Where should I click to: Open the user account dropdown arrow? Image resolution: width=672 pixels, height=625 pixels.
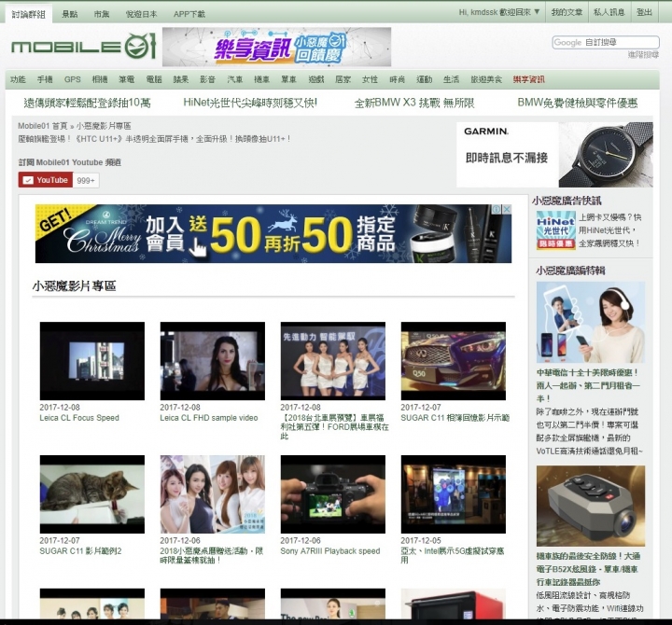pos(537,12)
